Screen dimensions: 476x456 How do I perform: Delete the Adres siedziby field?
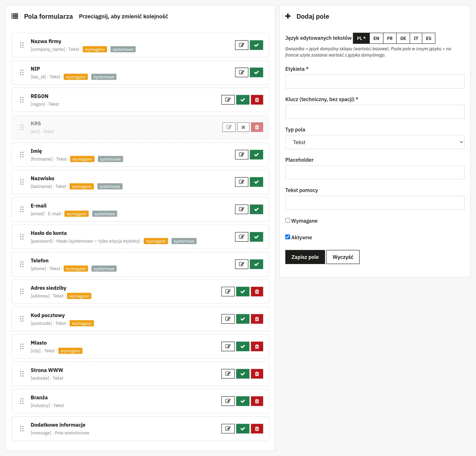tap(257, 292)
